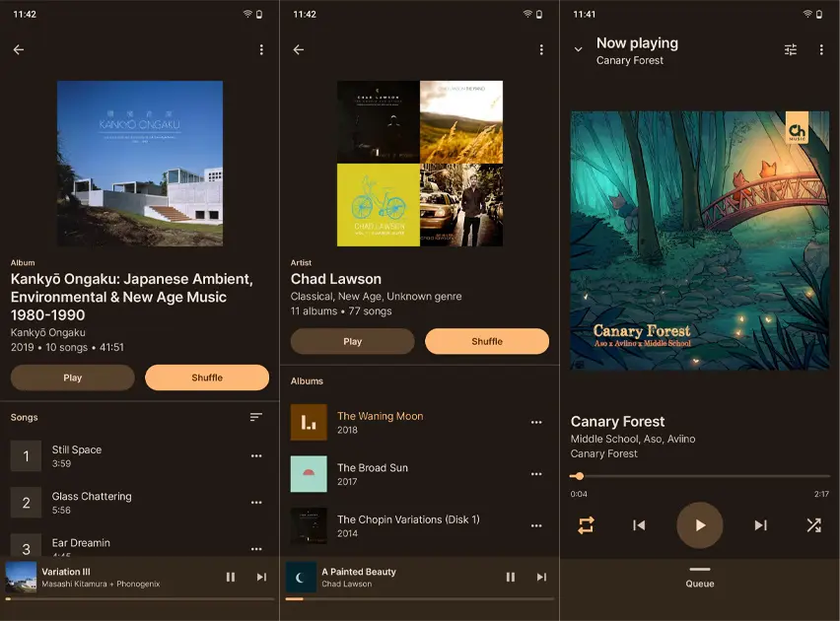Open The Chopin Variations (Disk 1) album

pyautogui.click(x=418, y=525)
